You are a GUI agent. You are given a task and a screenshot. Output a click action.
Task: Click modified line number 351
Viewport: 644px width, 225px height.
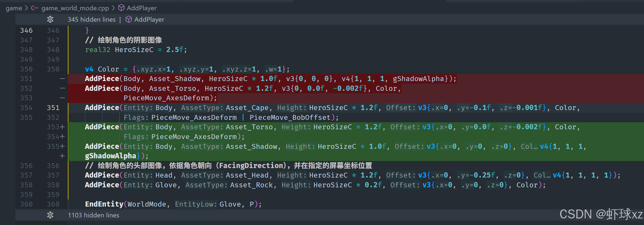[53, 108]
